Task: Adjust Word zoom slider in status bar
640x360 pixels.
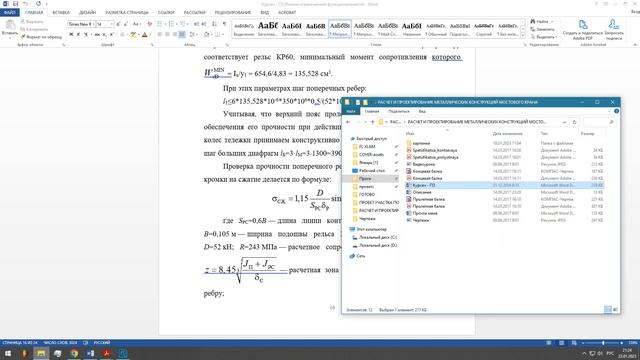Action: [603, 343]
